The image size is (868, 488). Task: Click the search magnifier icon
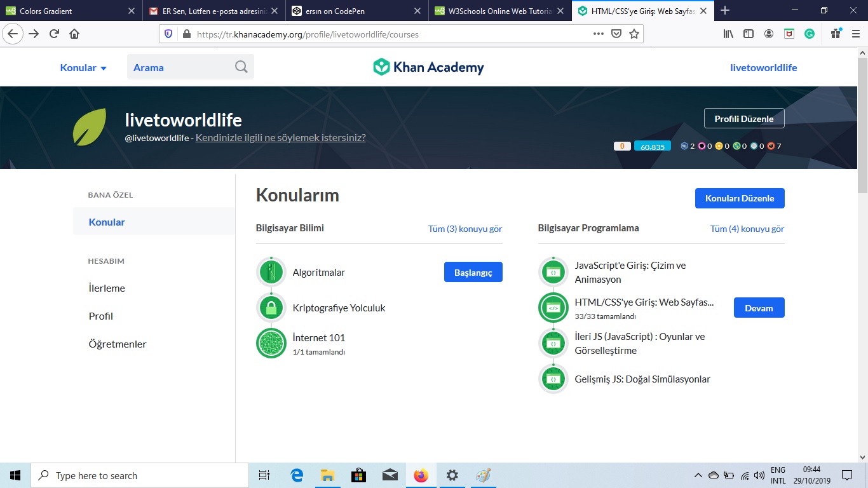pyautogui.click(x=241, y=67)
